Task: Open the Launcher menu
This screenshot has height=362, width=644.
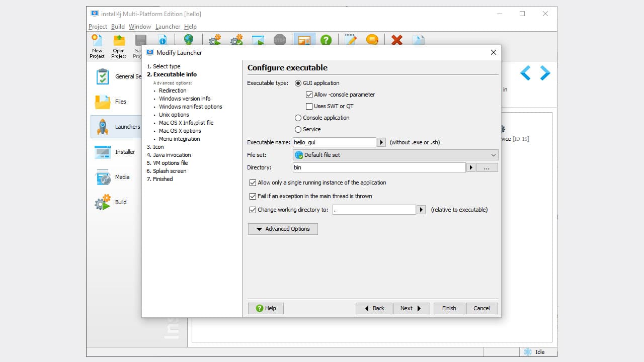Action: tap(168, 27)
